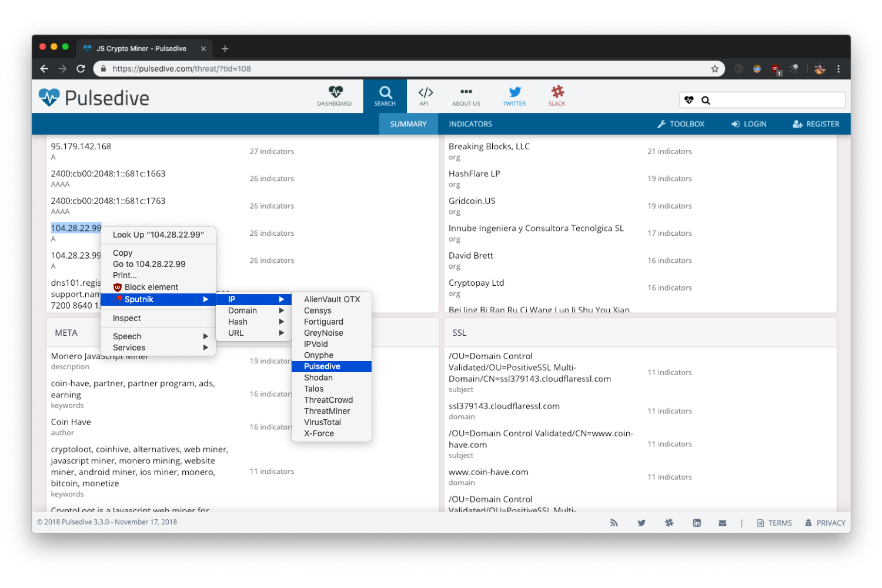Go back with the browser back arrow

pos(44,69)
